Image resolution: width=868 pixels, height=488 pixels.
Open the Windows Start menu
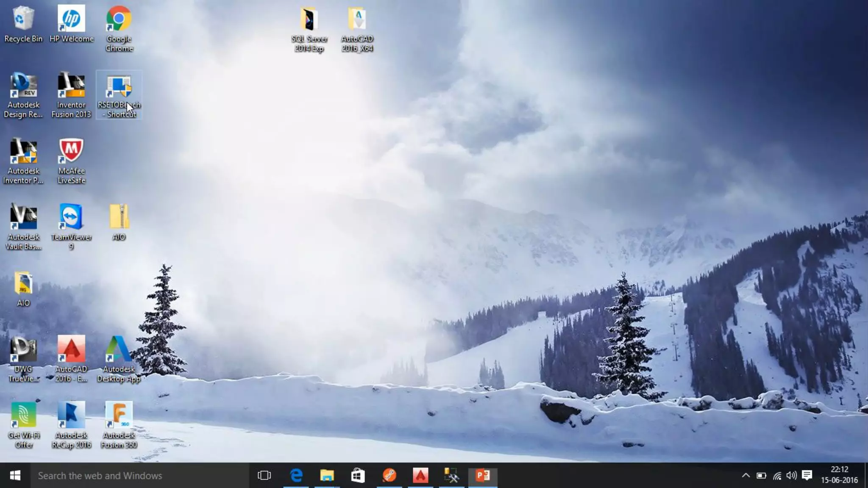point(15,475)
